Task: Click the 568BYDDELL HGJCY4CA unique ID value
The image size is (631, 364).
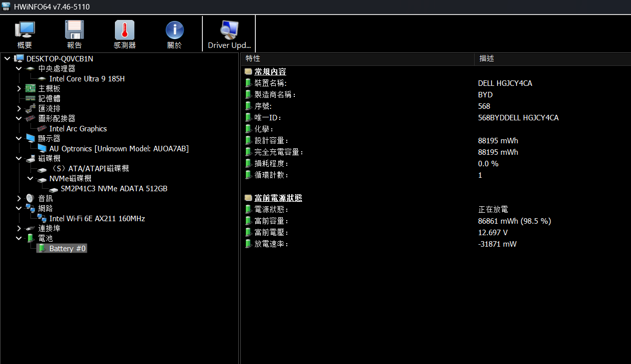Action: pyautogui.click(x=518, y=118)
